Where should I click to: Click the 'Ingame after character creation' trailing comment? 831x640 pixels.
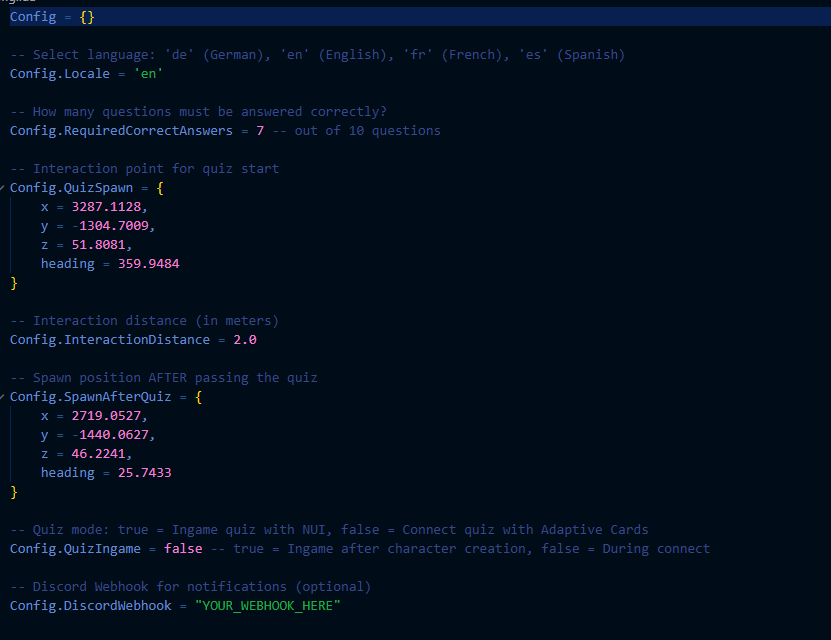(461, 549)
